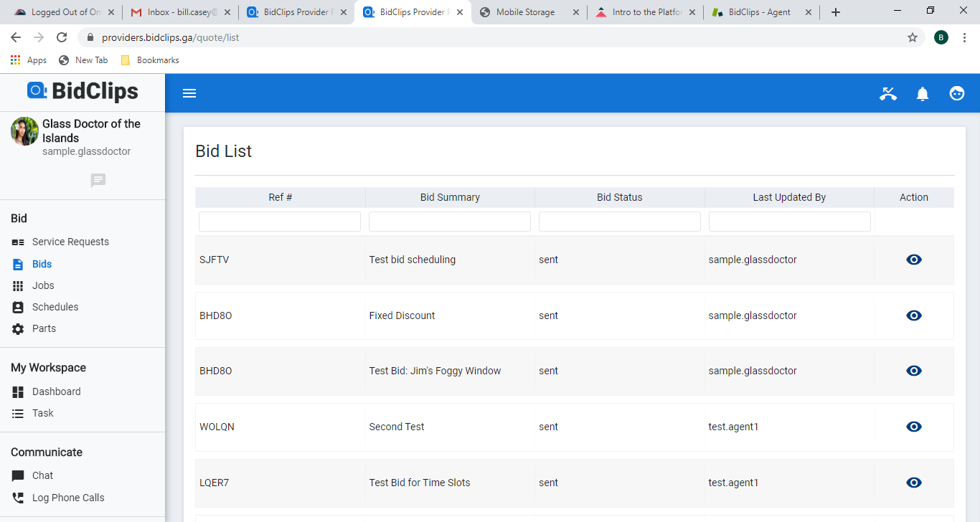
Task: Open Apps shortcut in bookmarks bar
Action: pyautogui.click(x=29, y=60)
